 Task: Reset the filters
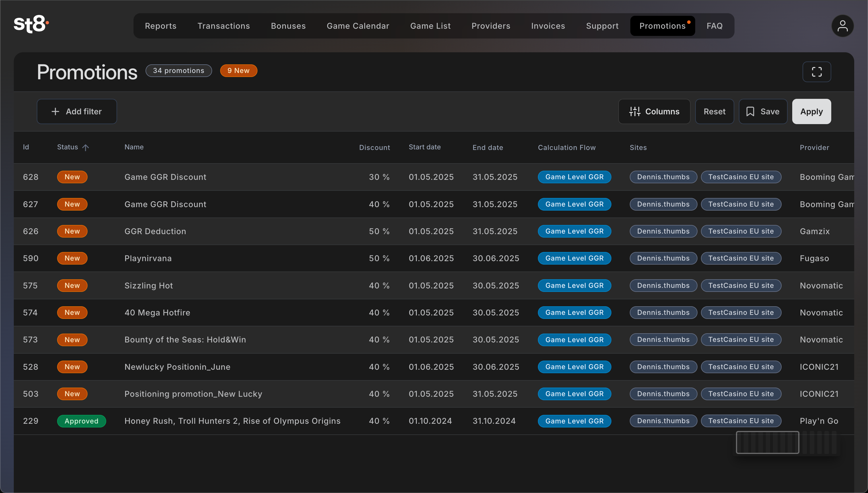pos(714,111)
